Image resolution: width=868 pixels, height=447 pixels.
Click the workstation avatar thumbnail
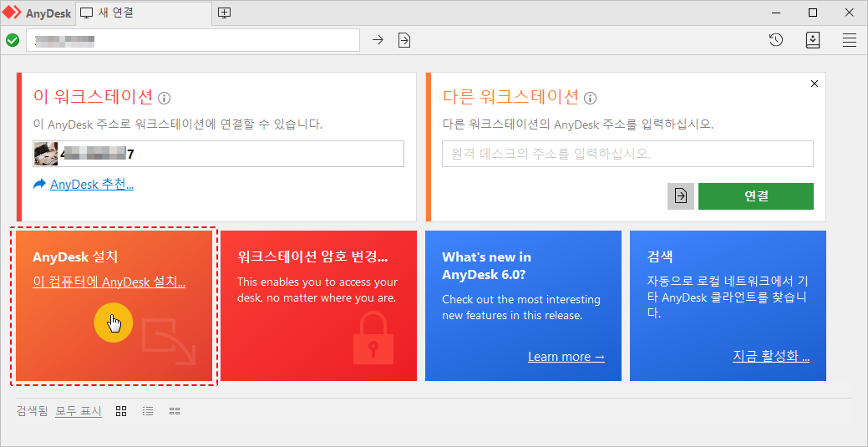46,154
